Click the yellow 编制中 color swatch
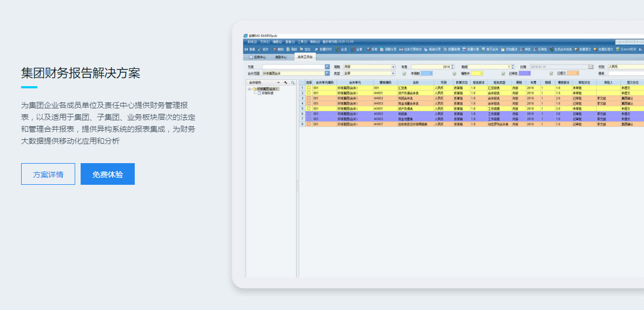The image size is (644, 310). (x=477, y=74)
